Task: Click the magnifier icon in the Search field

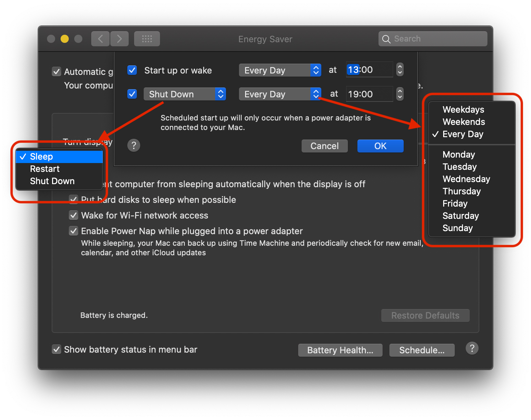Action: click(386, 39)
